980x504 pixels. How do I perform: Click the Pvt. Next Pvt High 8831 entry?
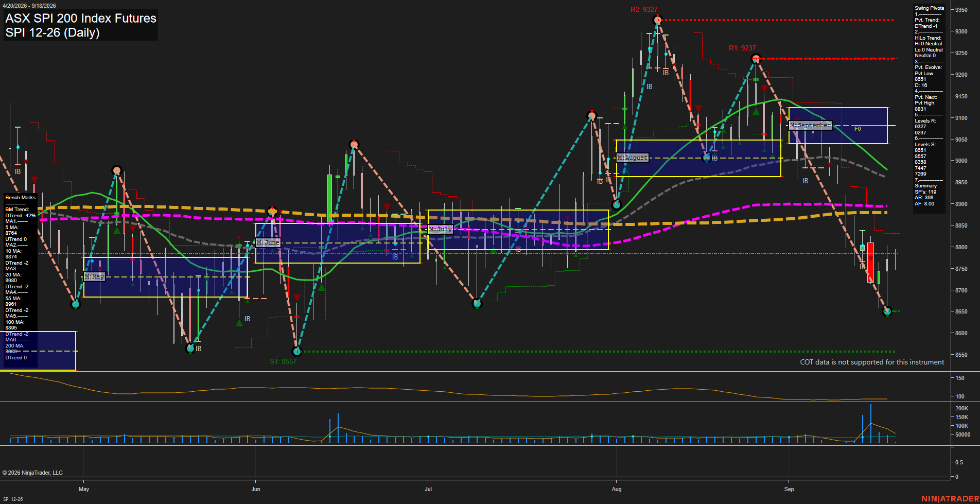926,103
